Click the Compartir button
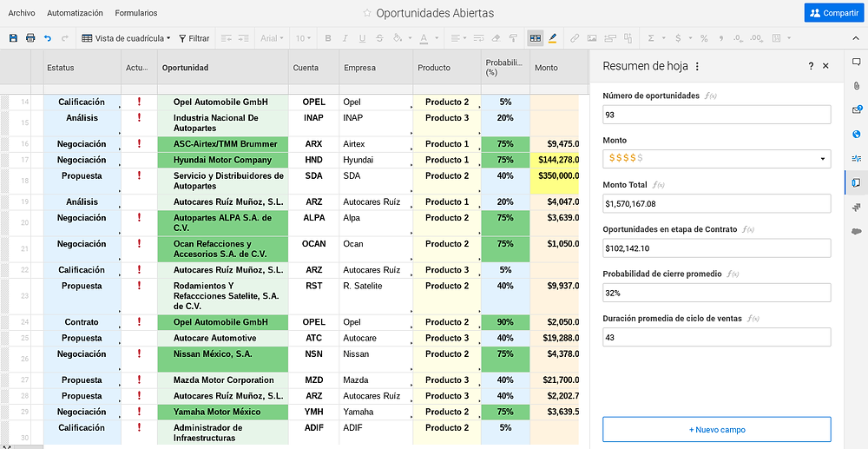Viewport: 868px width, 449px height. coord(833,13)
